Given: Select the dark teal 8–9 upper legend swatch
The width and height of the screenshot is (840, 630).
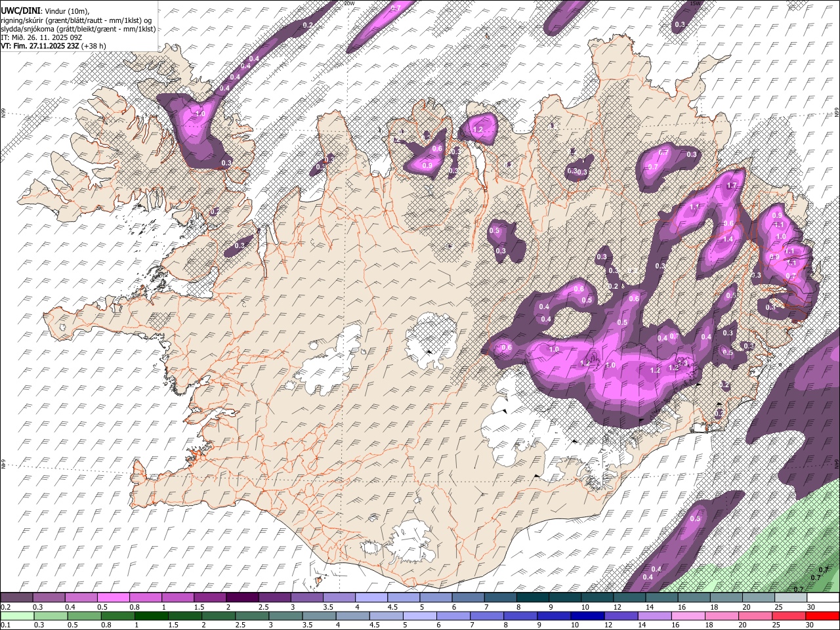Looking at the screenshot, I should click(532, 598).
